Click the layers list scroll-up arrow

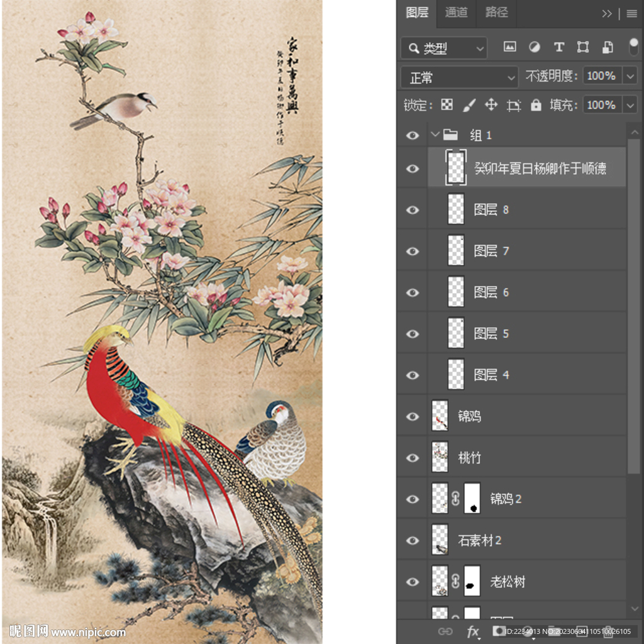tap(635, 132)
